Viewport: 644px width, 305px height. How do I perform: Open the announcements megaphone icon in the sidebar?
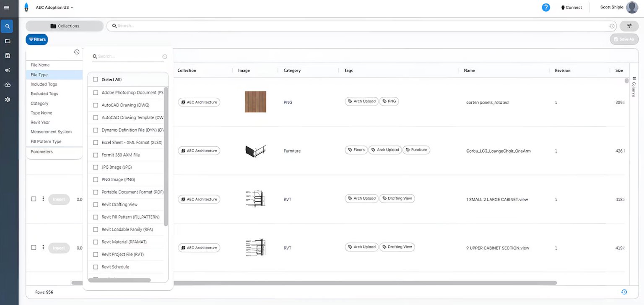click(x=7, y=70)
